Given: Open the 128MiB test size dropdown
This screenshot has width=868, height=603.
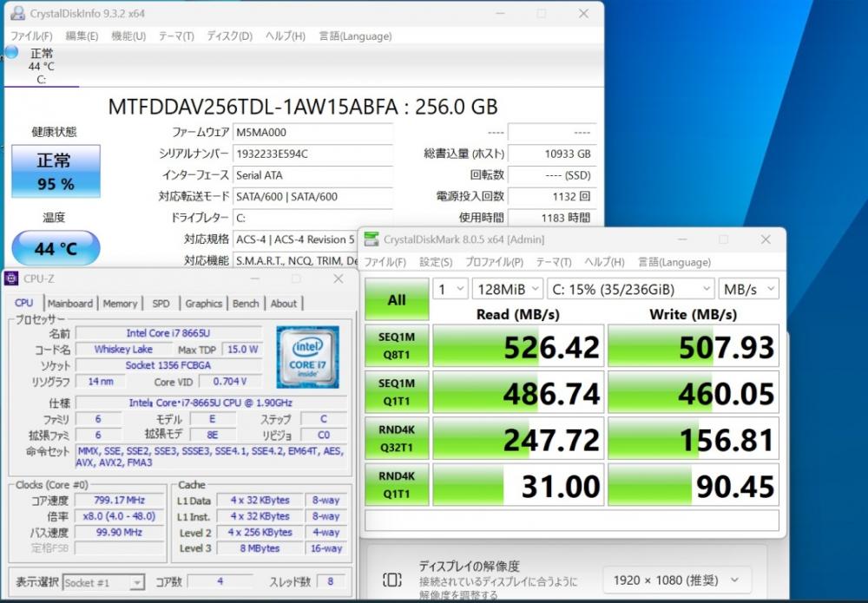Looking at the screenshot, I should [508, 289].
